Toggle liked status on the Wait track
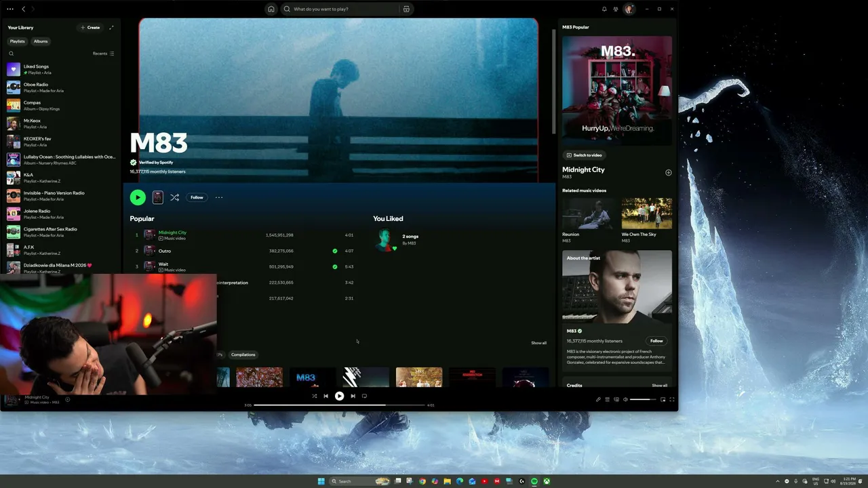 (334, 266)
